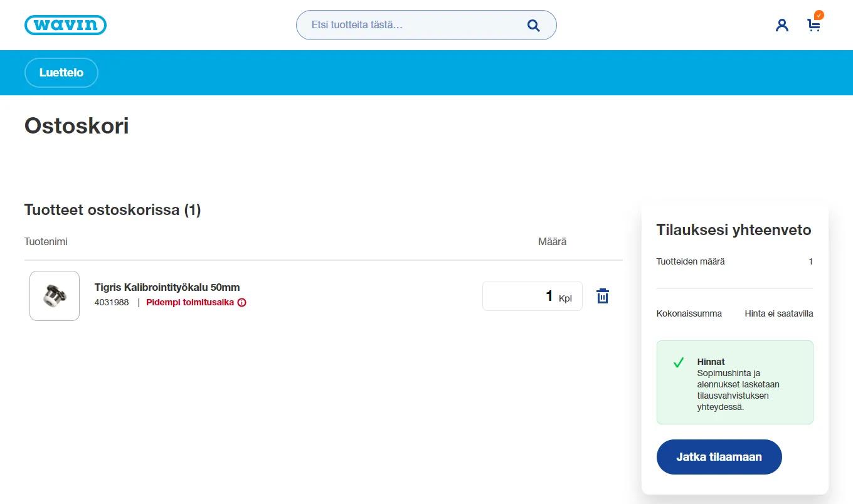Click the quantity field showing 1 Kpl
This screenshot has height=504, width=853.
click(532, 296)
